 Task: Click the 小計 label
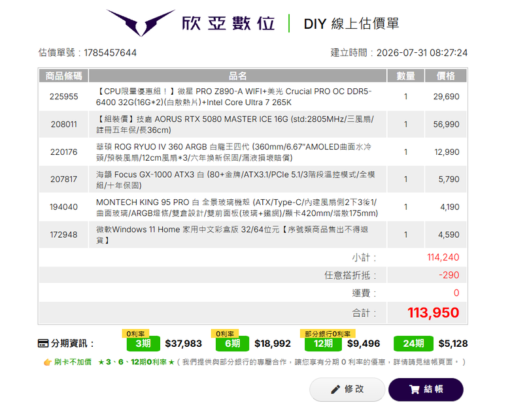tap(364, 258)
